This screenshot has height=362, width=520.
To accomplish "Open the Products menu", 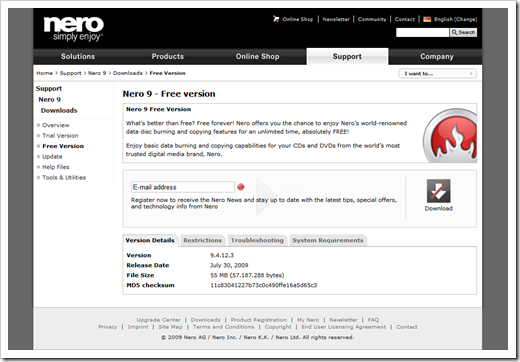I will click(x=168, y=56).
